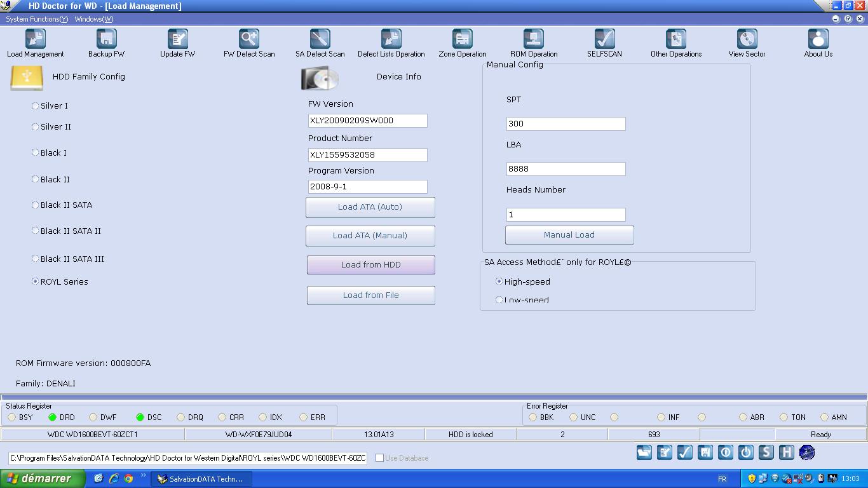868x488 pixels.
Task: Click the Manual Load button
Action: tap(569, 235)
